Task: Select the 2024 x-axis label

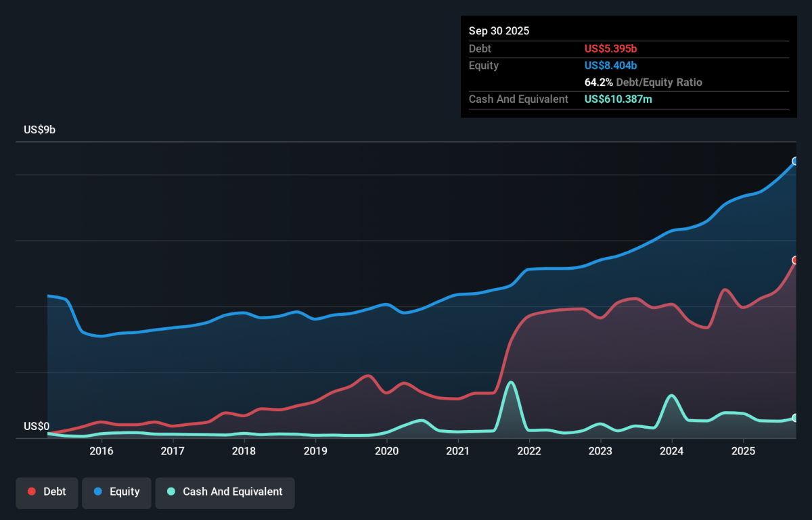Action: [671, 451]
